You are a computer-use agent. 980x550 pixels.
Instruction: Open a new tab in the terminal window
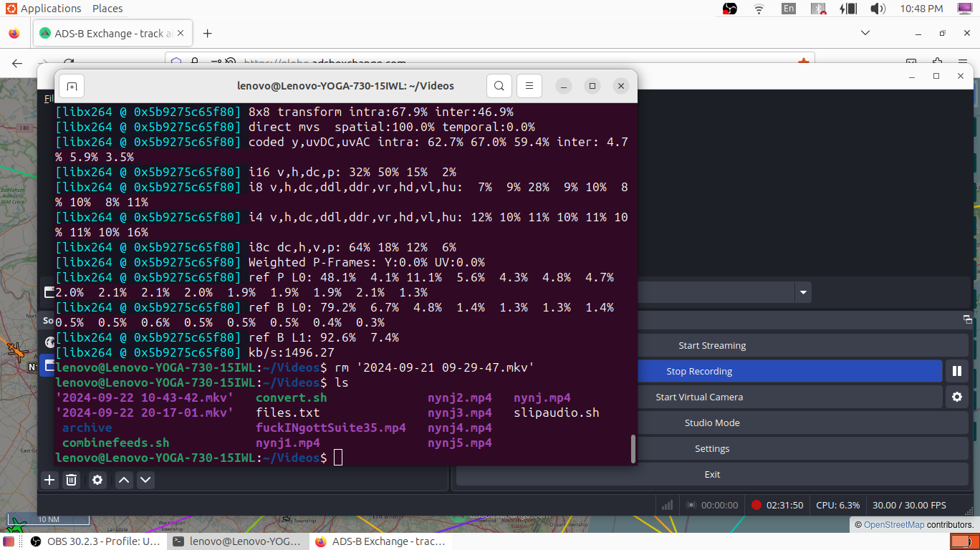pyautogui.click(x=72, y=86)
